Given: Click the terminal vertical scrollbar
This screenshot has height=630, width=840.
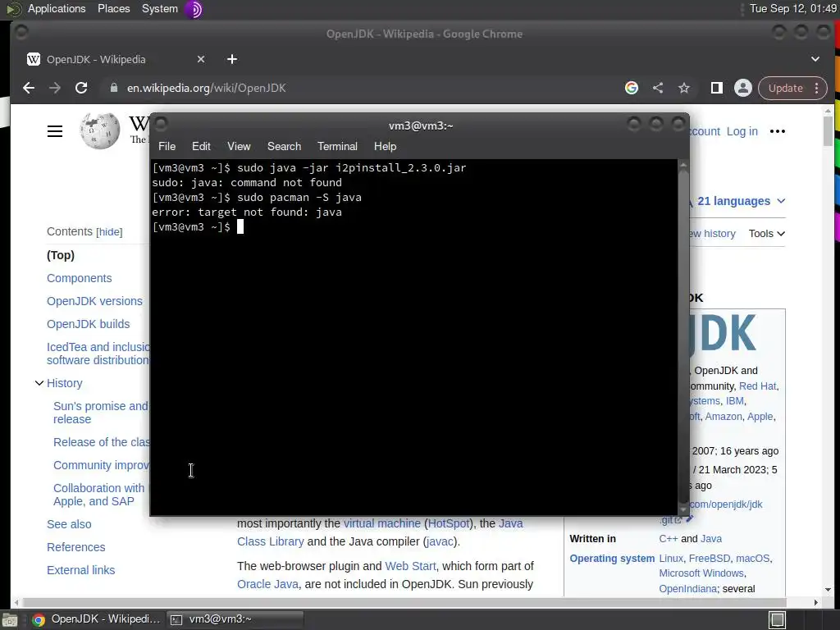Looking at the screenshot, I should point(683,336).
